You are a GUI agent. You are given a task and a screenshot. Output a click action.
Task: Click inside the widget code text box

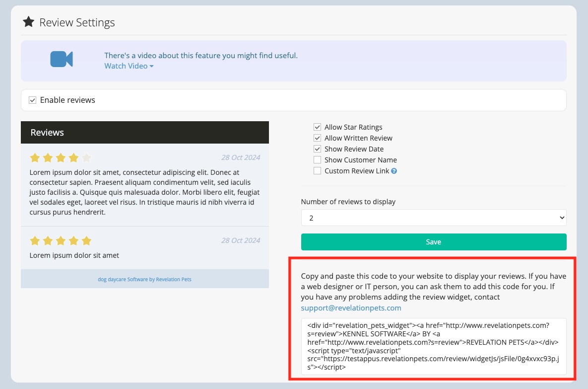[434, 346]
